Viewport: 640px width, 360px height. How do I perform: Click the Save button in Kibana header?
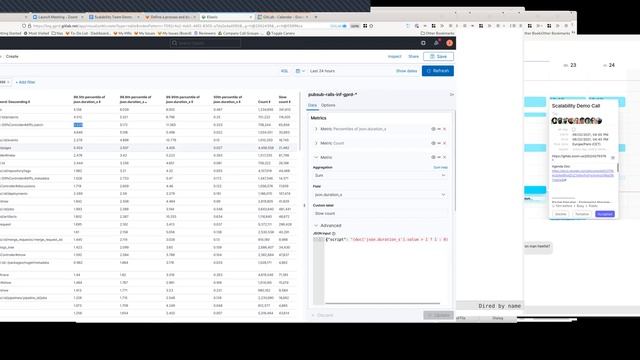438,56
